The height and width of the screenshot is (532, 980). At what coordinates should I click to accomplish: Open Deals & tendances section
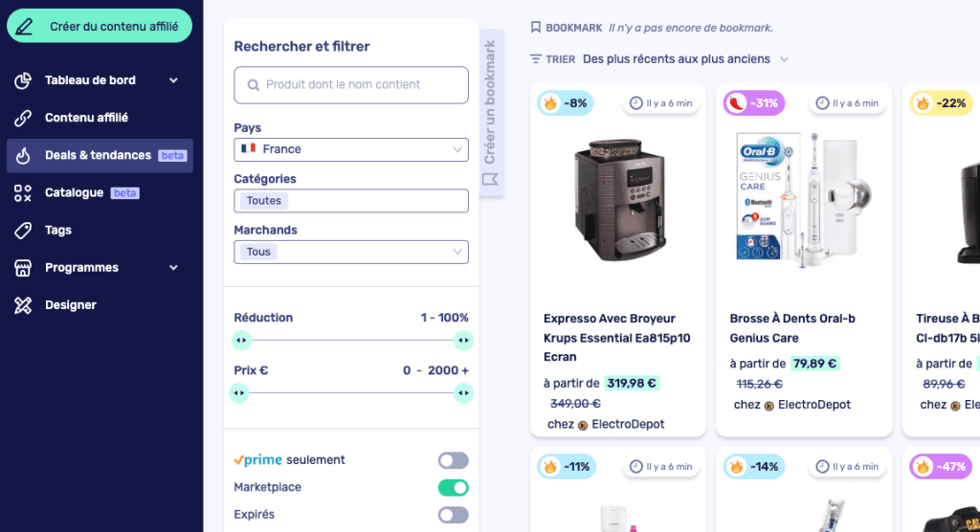100,155
